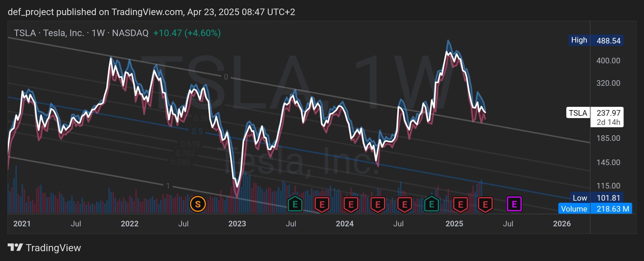Image resolution: width=644 pixels, height=261 pixels.
Task: Click the 2021 time axis label
Action: [x=22, y=224]
